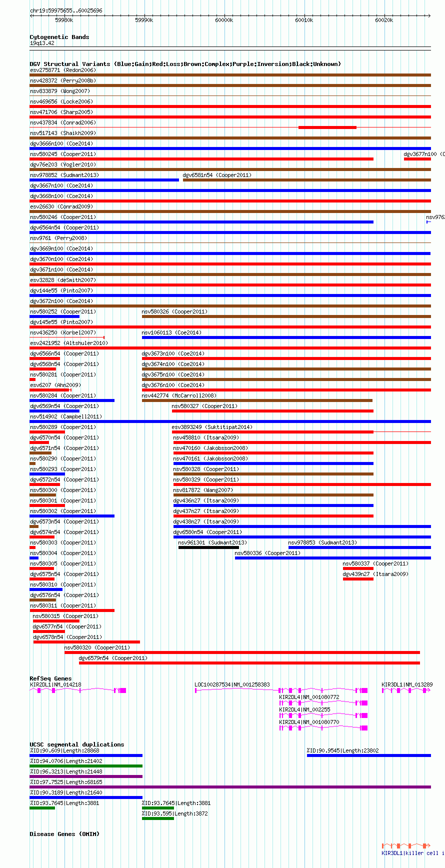Open variant esv3893249 (Suktitipat2014)
445x868 pixels.
(x=301, y=432)
